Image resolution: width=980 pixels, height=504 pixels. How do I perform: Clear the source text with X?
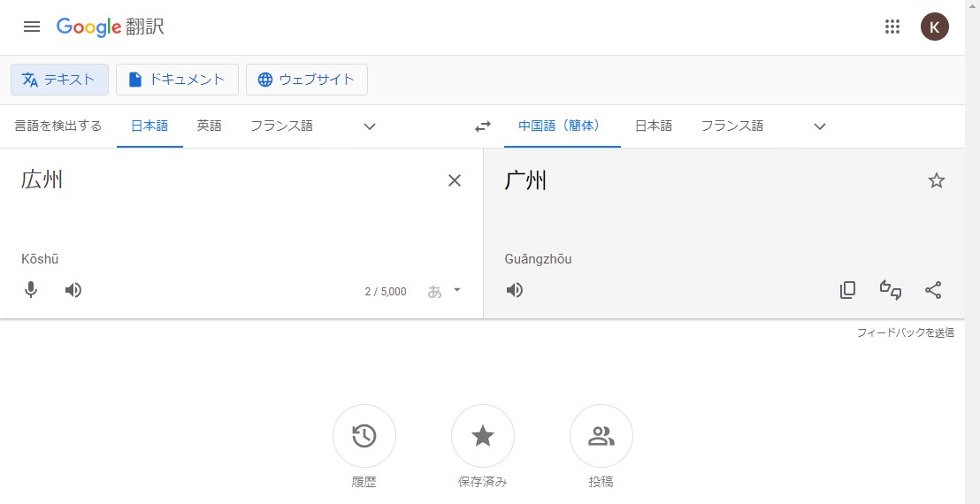[455, 180]
